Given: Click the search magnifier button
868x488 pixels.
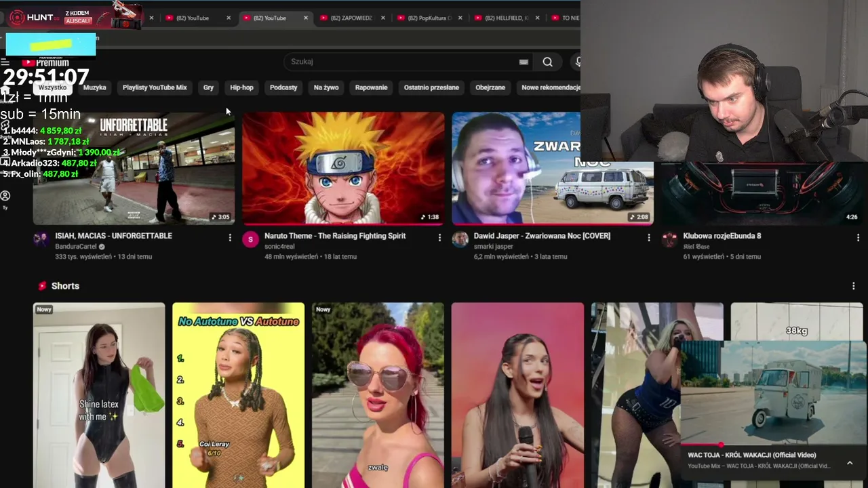Looking at the screenshot, I should (547, 62).
